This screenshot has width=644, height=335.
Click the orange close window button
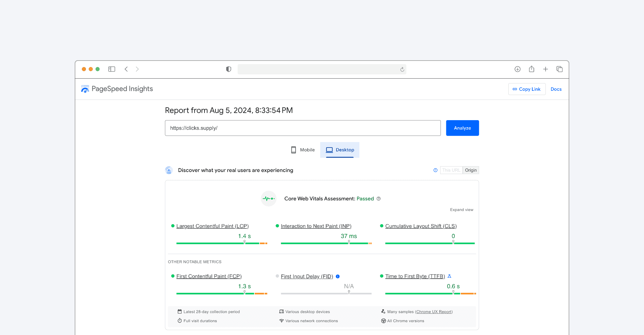[x=84, y=69]
